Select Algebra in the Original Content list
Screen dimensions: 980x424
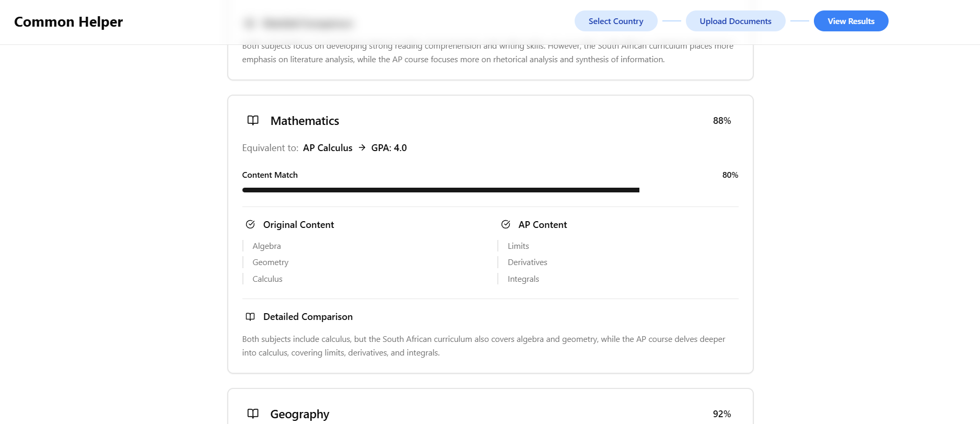click(266, 246)
